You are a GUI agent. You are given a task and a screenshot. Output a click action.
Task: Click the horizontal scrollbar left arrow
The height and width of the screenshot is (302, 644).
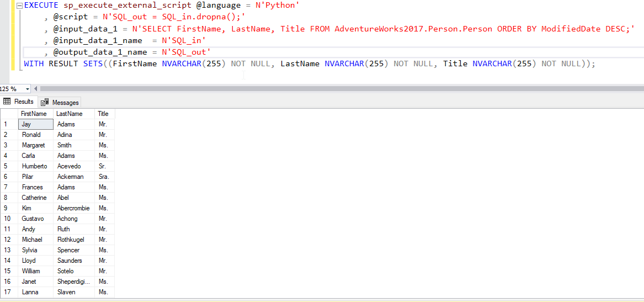click(x=35, y=89)
